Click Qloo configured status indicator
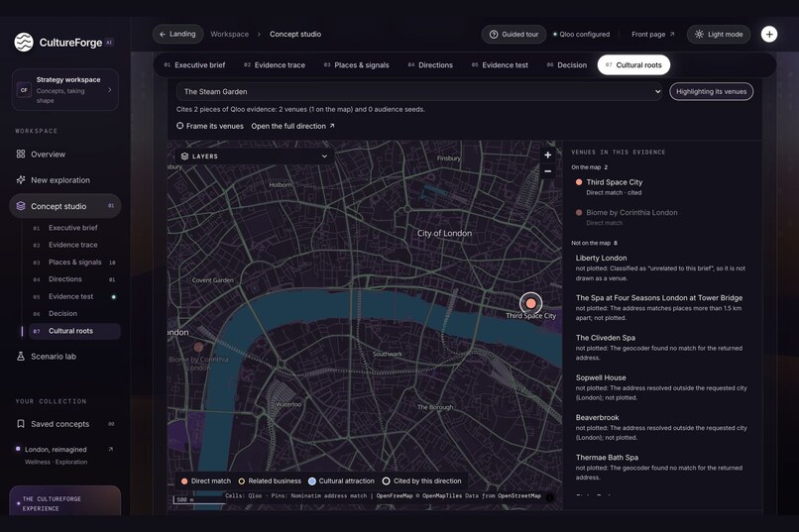This screenshot has width=799, height=532. pyautogui.click(x=582, y=34)
